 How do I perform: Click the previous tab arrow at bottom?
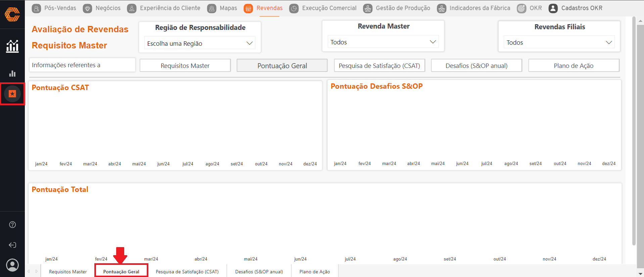[x=29, y=271]
